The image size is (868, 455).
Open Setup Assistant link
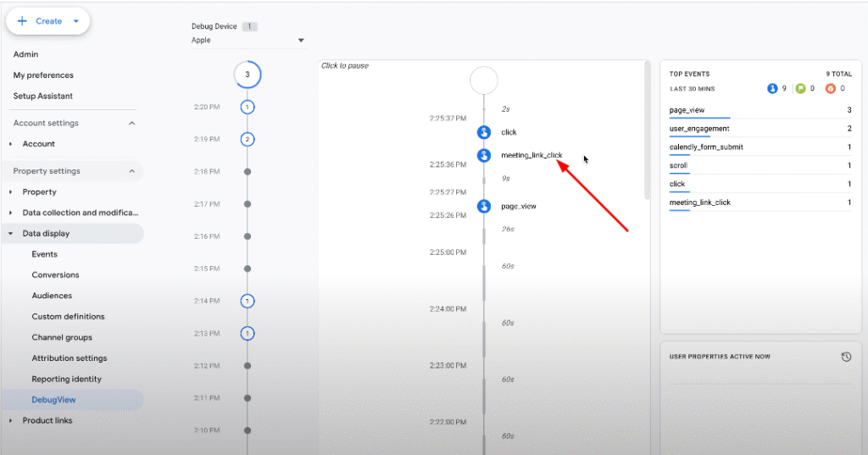[42, 96]
